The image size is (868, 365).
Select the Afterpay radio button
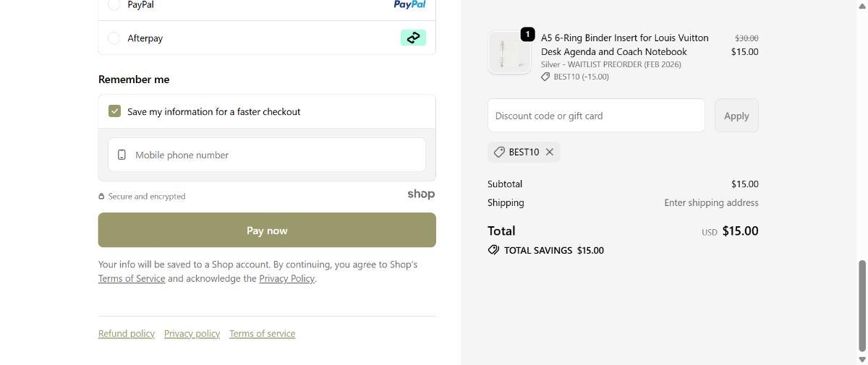[114, 38]
